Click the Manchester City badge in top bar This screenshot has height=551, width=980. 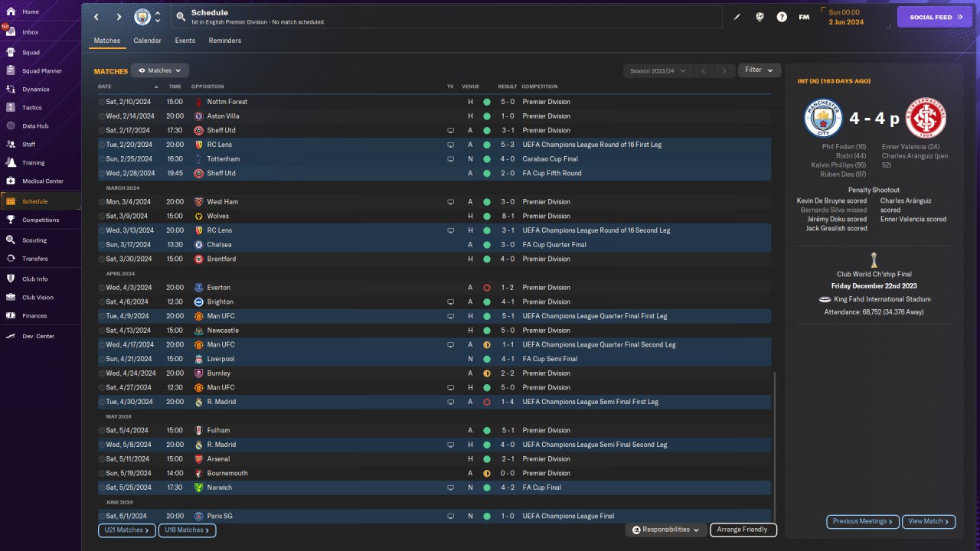point(142,17)
